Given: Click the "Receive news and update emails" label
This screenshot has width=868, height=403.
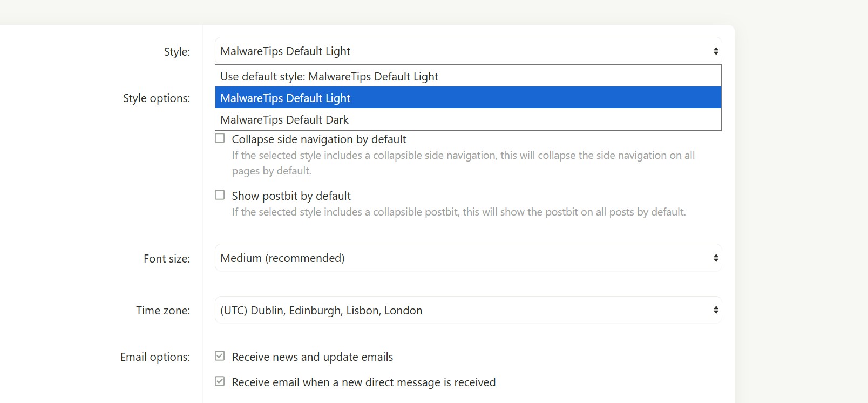Looking at the screenshot, I should click(313, 357).
